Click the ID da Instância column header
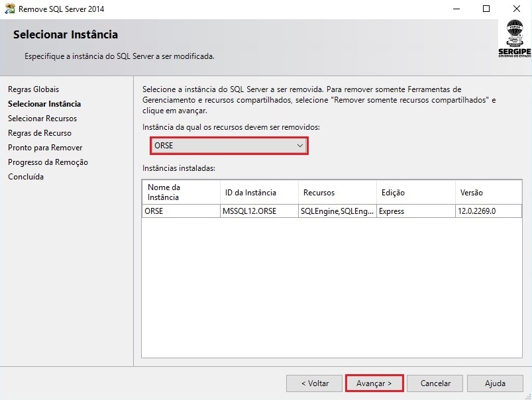 259,193
